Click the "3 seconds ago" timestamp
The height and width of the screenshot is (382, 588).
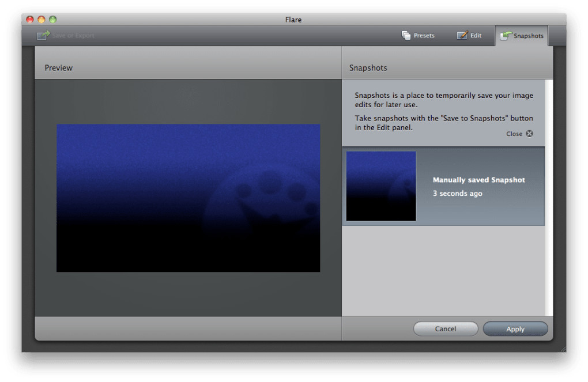[458, 194]
